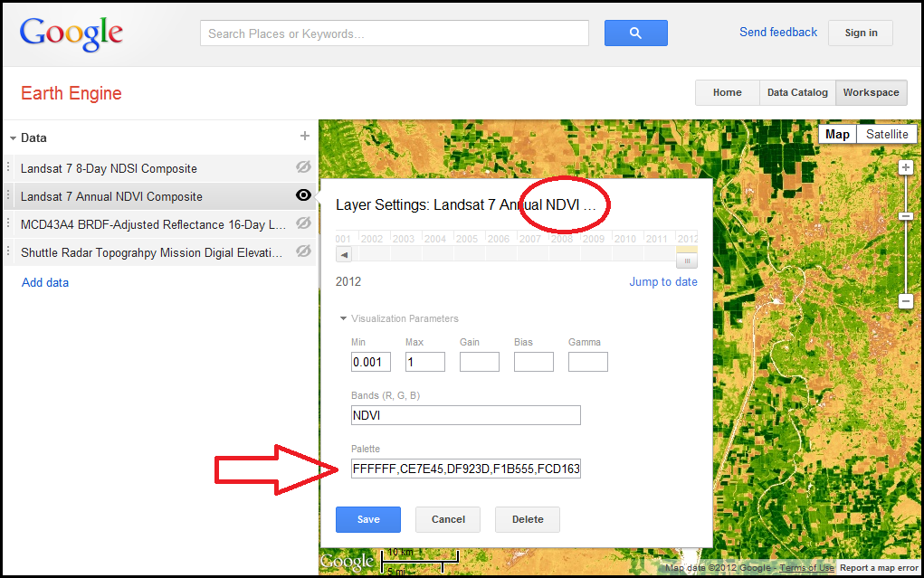Click the Save button
The height and width of the screenshot is (578, 924).
tap(368, 519)
